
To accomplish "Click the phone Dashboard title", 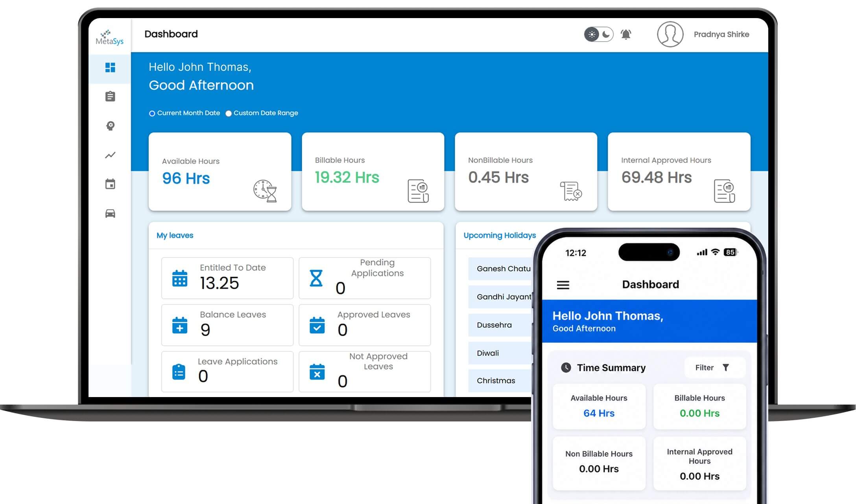I will 651,284.
